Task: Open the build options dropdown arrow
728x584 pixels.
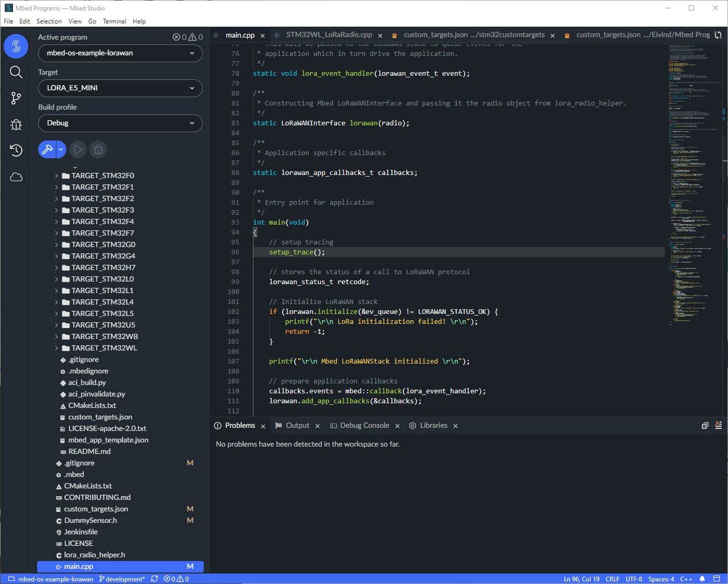Action: (x=61, y=149)
